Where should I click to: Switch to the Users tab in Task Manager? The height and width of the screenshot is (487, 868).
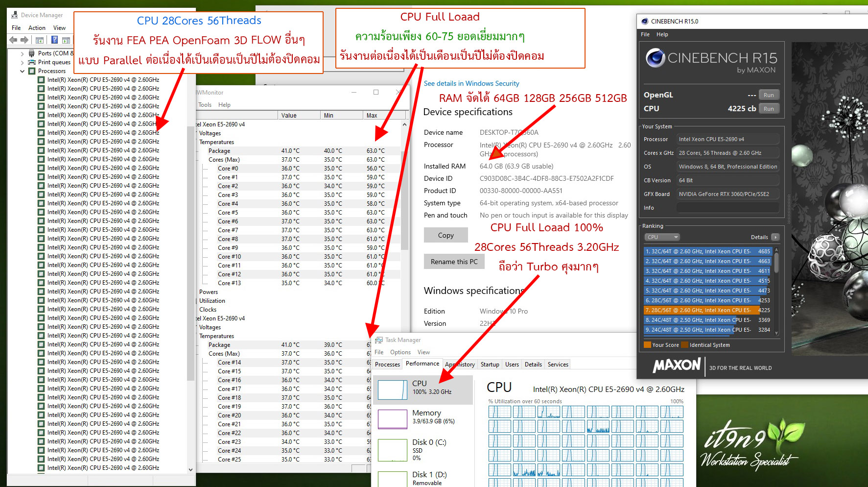pos(512,365)
